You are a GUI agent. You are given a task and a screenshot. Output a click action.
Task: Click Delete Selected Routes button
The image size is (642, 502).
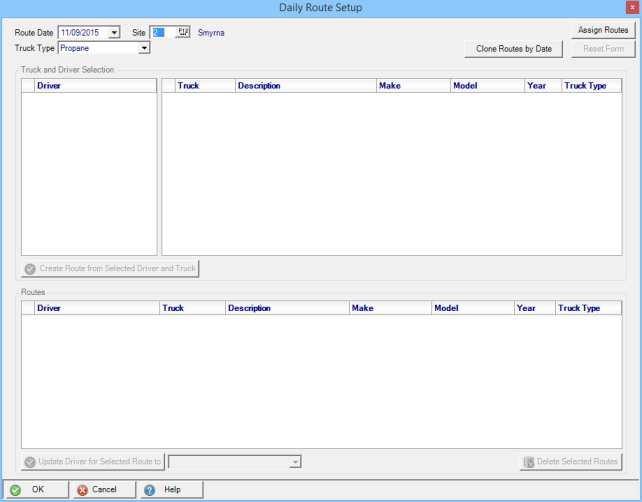[571, 462]
